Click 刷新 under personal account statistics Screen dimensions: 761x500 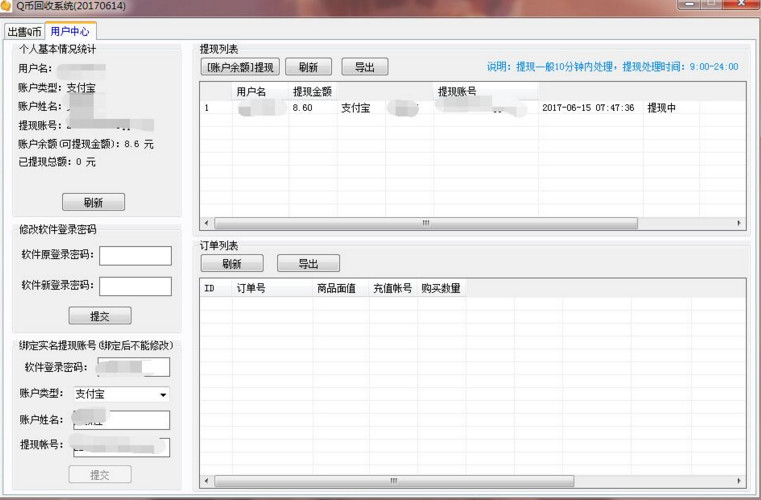(x=93, y=202)
